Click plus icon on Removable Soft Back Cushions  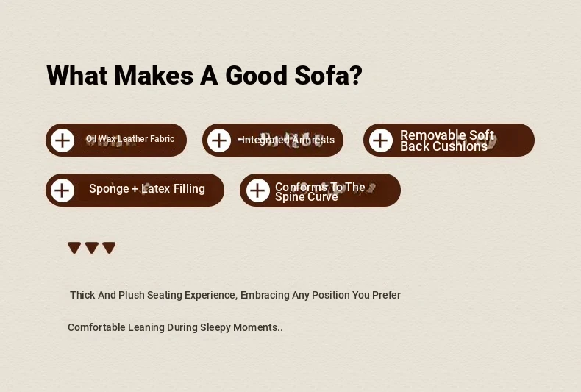tap(380, 140)
